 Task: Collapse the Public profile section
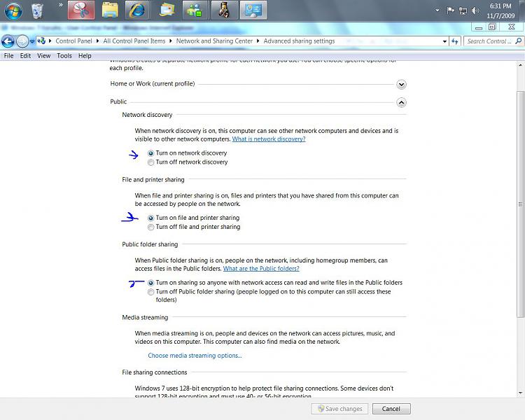tap(401, 102)
